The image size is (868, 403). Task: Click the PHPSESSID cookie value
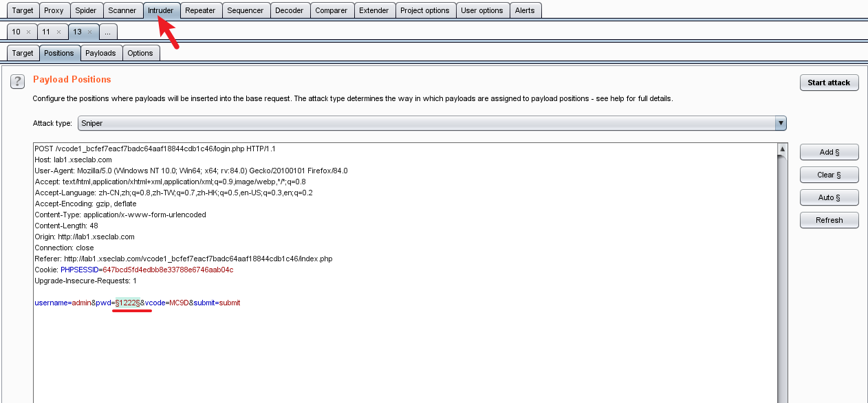tap(168, 270)
